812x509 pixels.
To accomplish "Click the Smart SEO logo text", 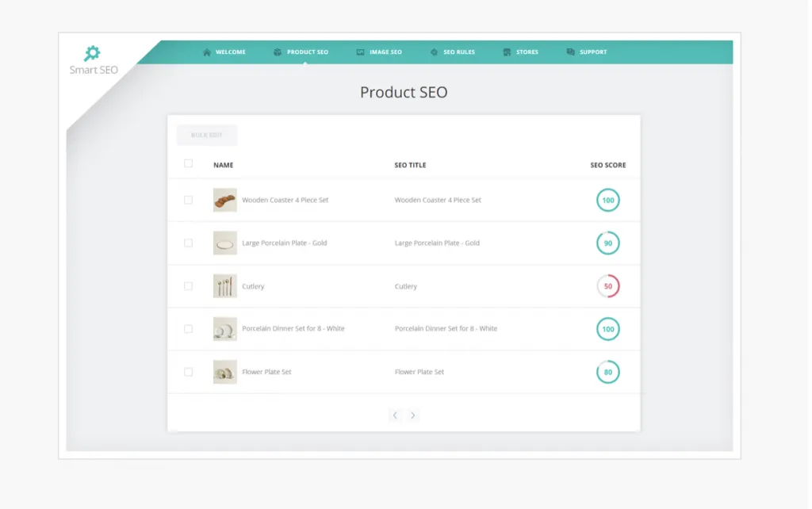I will click(x=94, y=70).
